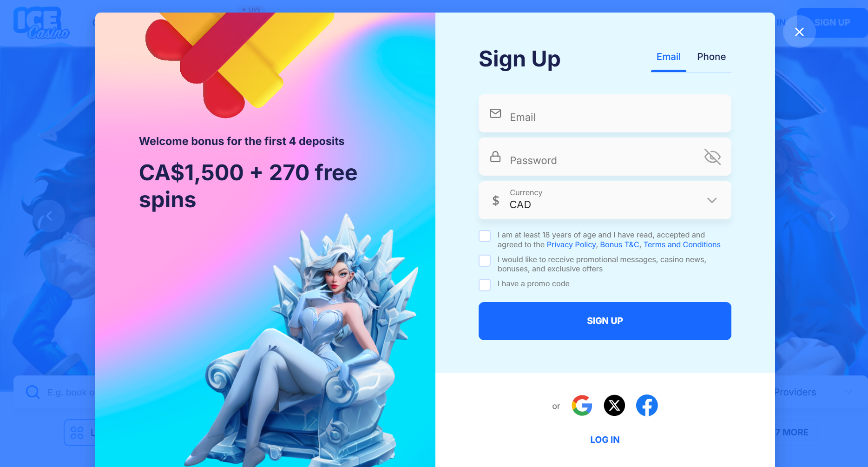868x467 pixels.
Task: Click the blue SIGN UP button
Action: click(605, 321)
